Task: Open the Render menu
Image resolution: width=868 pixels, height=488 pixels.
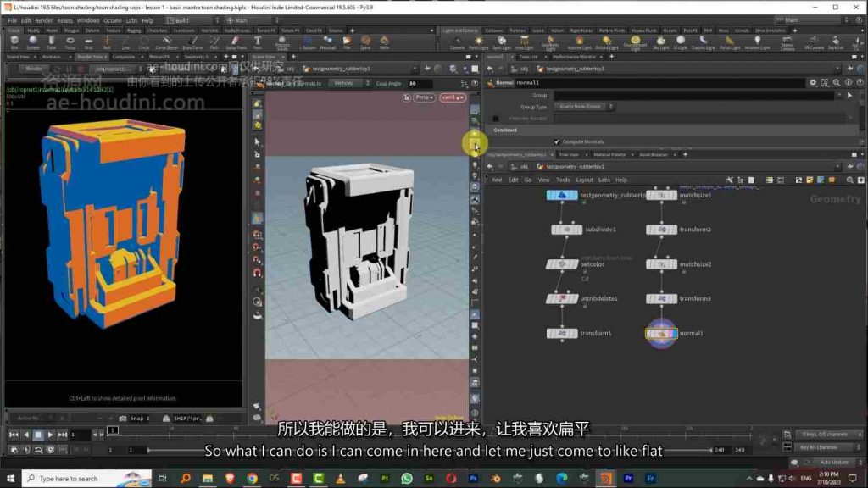Action: pyautogui.click(x=44, y=20)
